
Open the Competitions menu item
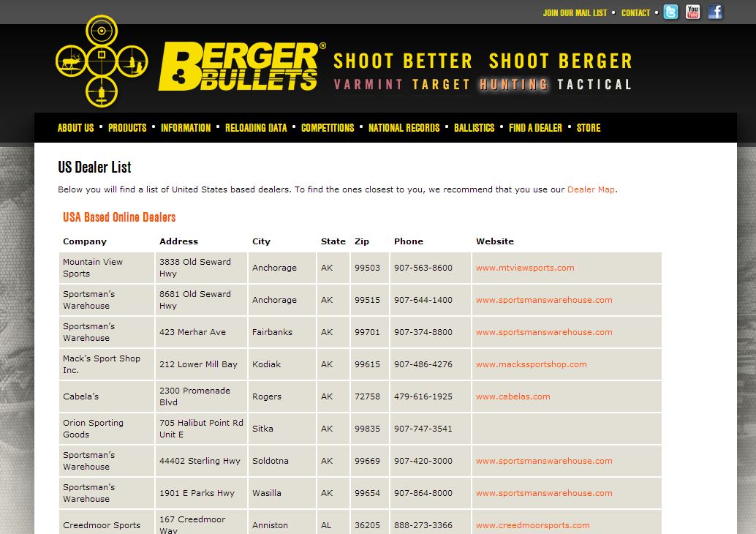328,128
